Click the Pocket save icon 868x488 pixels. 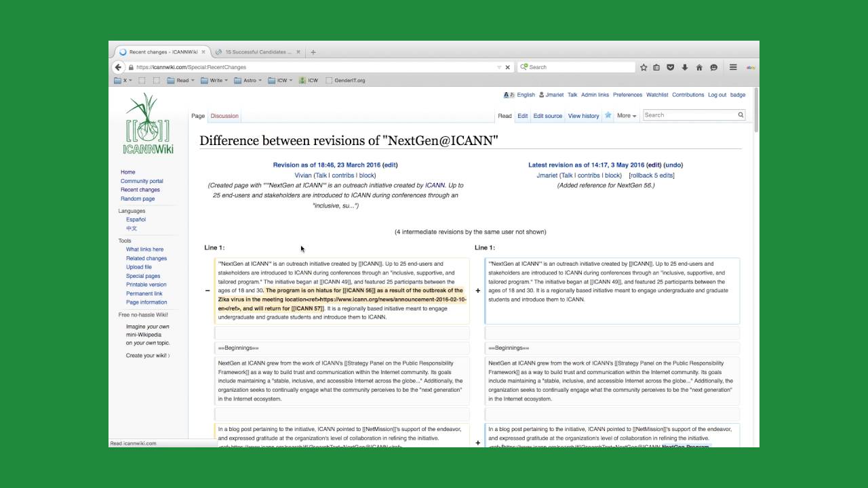click(671, 67)
